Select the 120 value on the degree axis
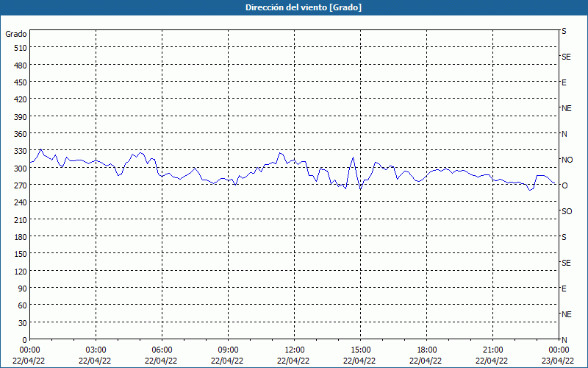This screenshot has height=368, width=588. tap(21, 272)
